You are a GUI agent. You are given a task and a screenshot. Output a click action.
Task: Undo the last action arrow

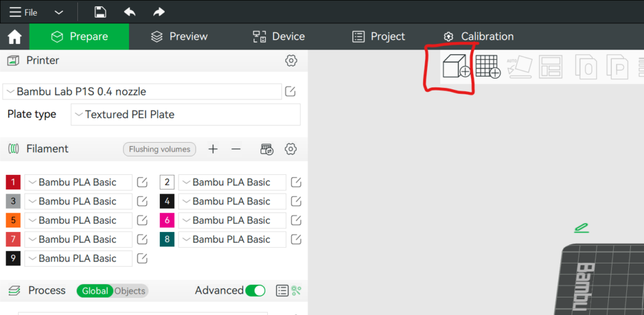tap(130, 12)
